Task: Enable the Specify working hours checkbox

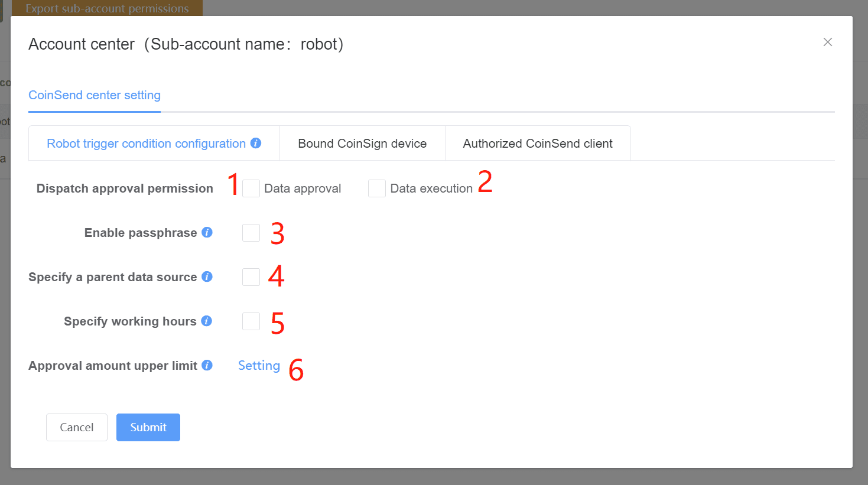Action: coord(251,321)
